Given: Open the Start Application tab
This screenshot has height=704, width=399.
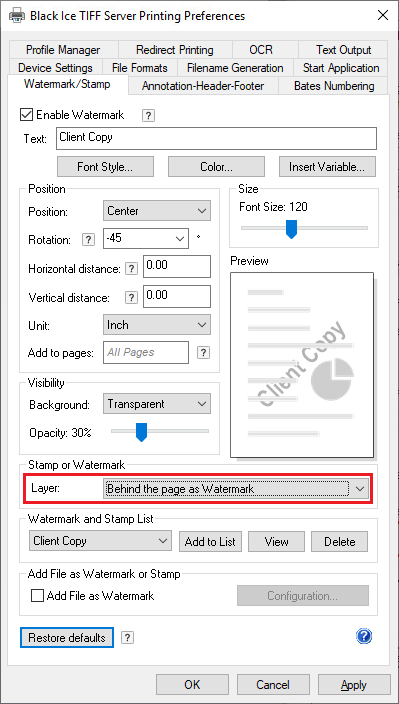Looking at the screenshot, I should point(341,68).
